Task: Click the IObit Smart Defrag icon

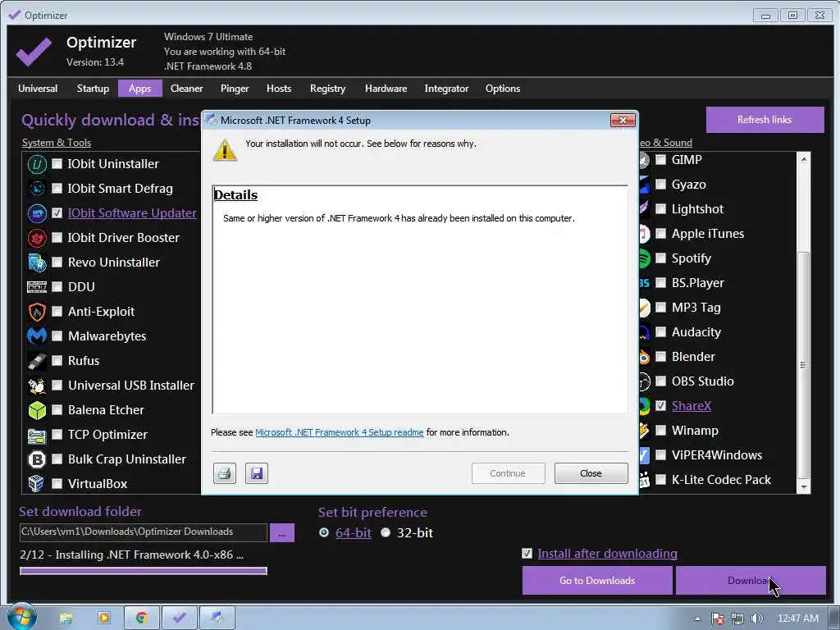Action: [37, 189]
